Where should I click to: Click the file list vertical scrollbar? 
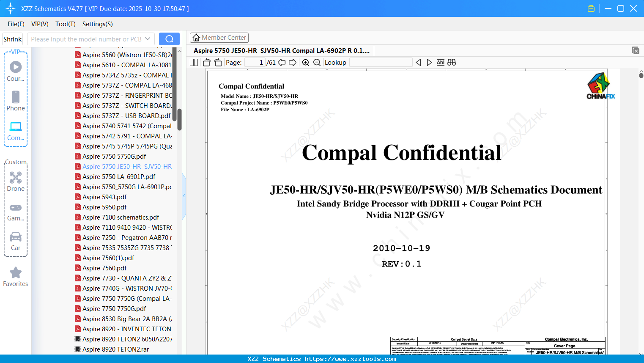click(179, 119)
